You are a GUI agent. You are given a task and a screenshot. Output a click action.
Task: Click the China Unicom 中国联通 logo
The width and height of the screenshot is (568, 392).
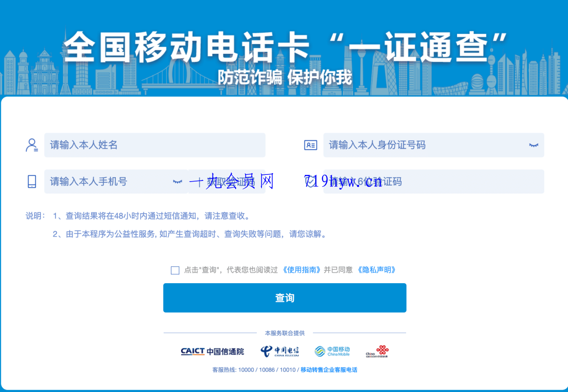377,351
